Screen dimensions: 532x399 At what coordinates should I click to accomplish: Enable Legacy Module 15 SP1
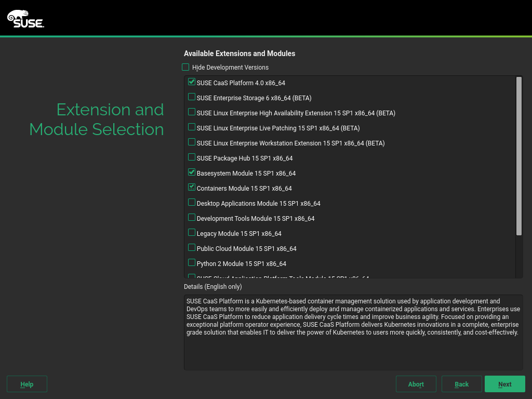coord(192,233)
